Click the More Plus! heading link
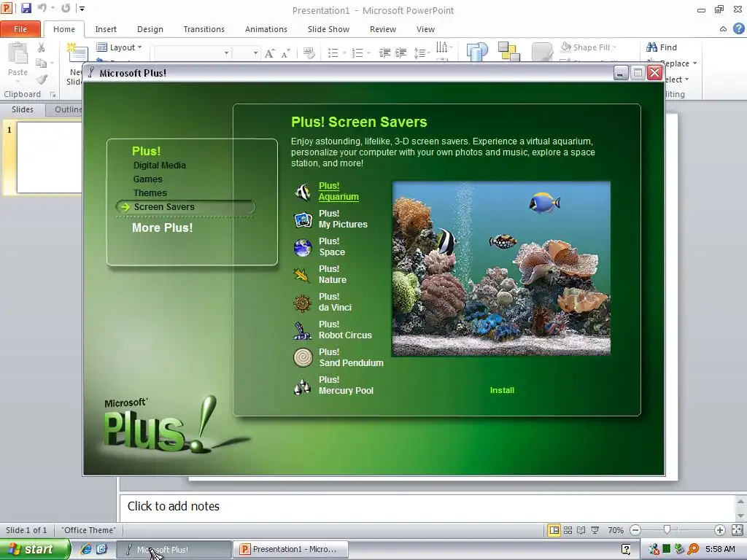The width and height of the screenshot is (747, 560). [163, 227]
